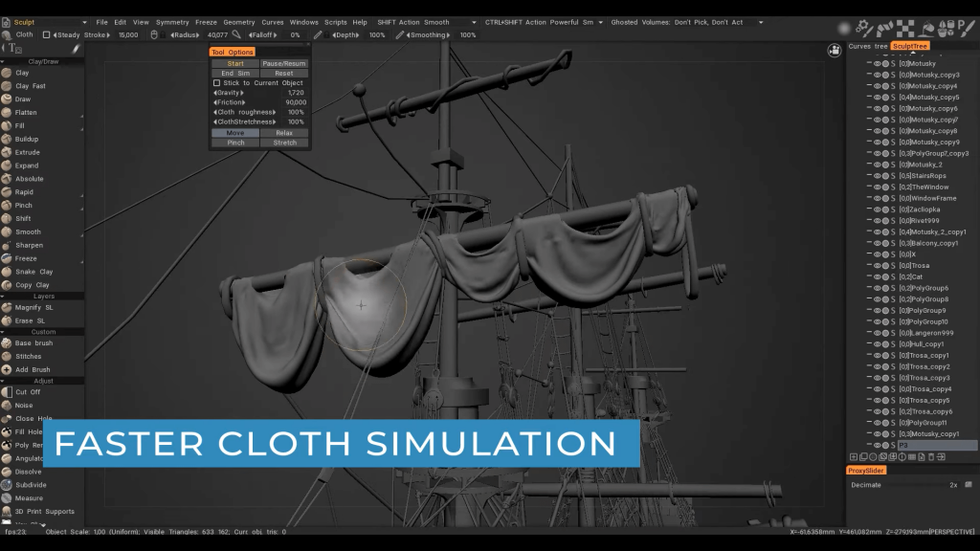This screenshot has width=980, height=551.
Task: Hide the TheWindow layer
Action: (877, 187)
